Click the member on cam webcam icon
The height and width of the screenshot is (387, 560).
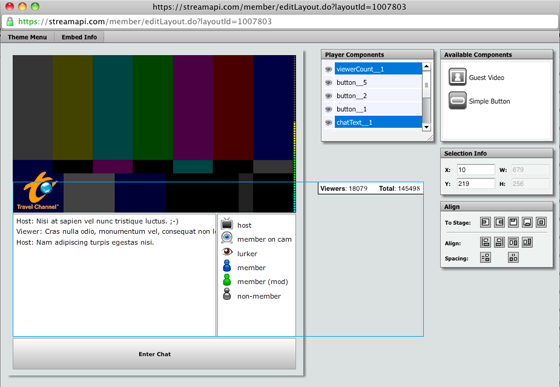227,237
